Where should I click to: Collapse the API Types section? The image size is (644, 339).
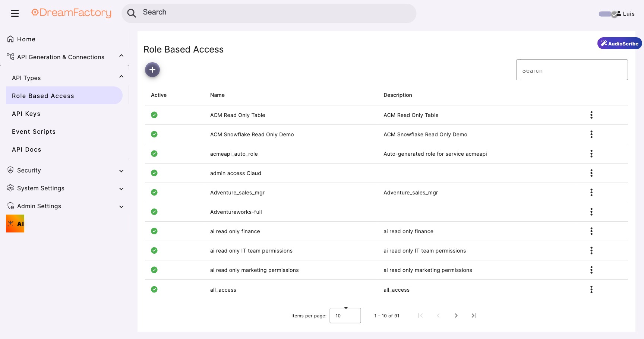click(121, 76)
